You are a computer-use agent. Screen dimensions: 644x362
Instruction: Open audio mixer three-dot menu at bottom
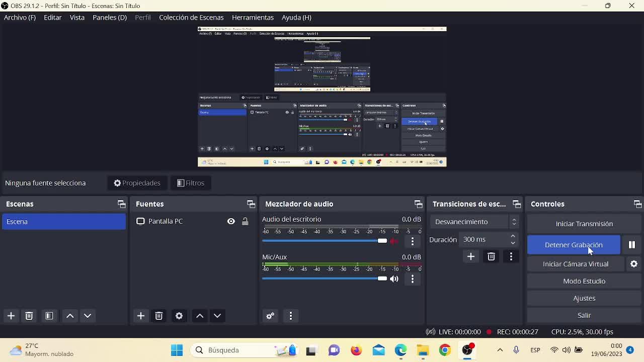pyautogui.click(x=291, y=316)
